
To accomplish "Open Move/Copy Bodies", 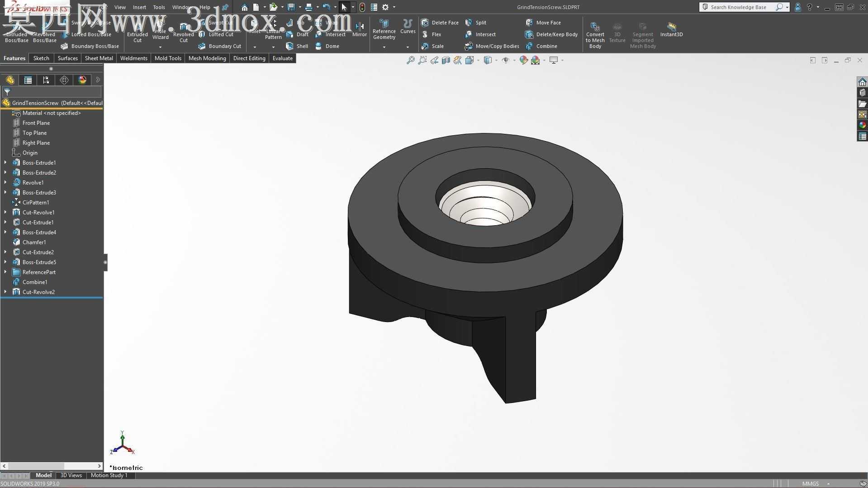I will click(492, 46).
